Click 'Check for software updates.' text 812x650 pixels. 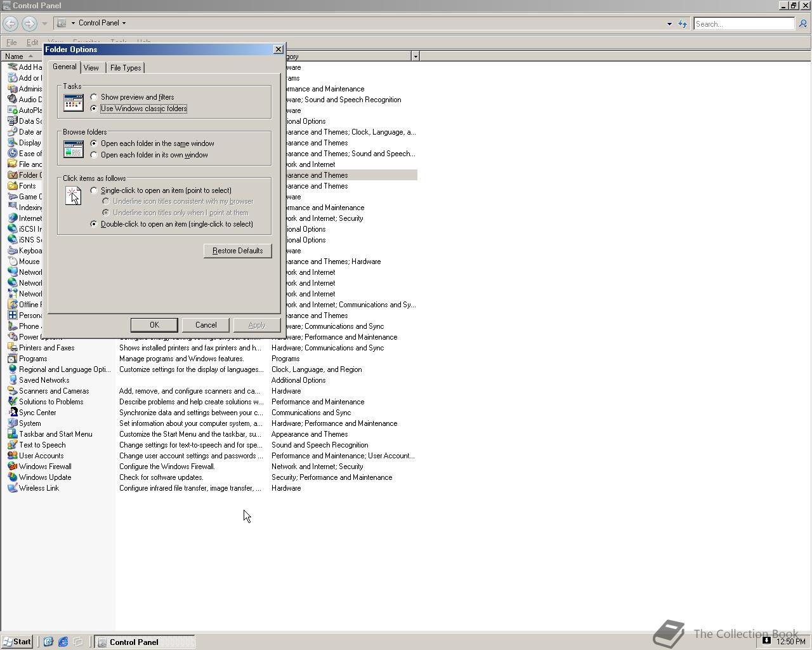161,477
